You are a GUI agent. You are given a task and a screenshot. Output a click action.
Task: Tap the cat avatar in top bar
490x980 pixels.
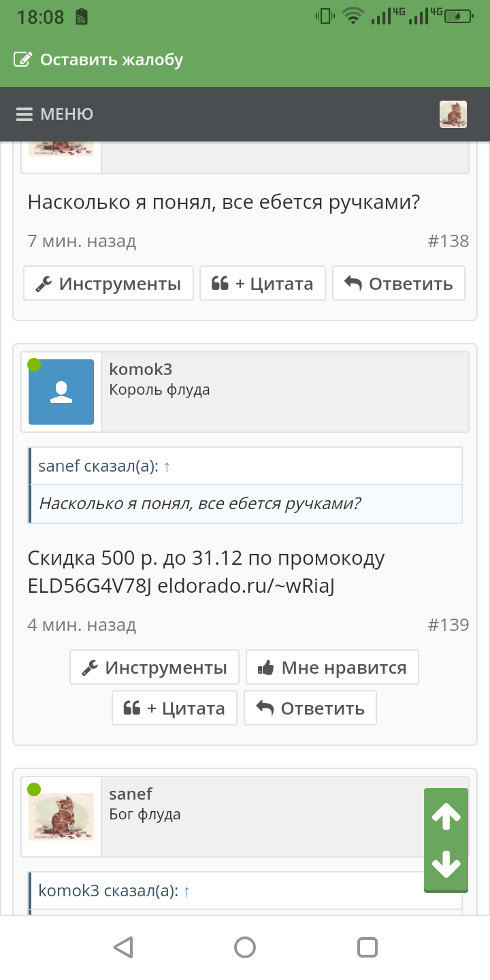453,114
